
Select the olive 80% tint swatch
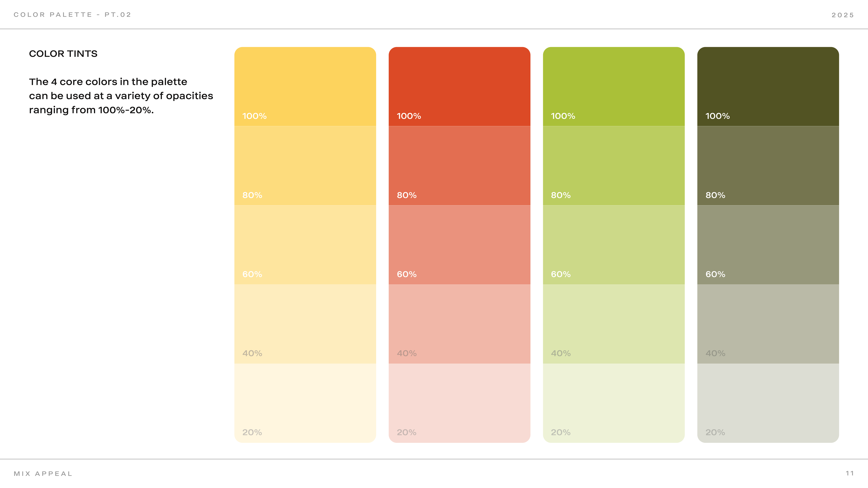(x=768, y=166)
